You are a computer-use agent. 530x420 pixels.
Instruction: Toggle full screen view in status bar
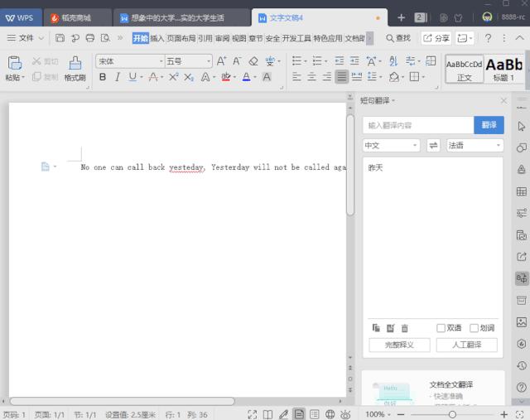click(x=252, y=414)
